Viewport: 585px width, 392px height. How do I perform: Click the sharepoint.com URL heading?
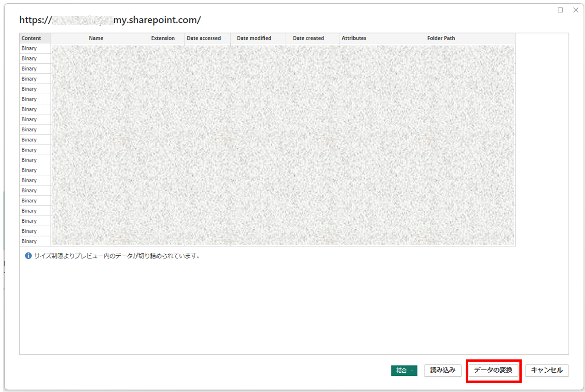[110, 20]
